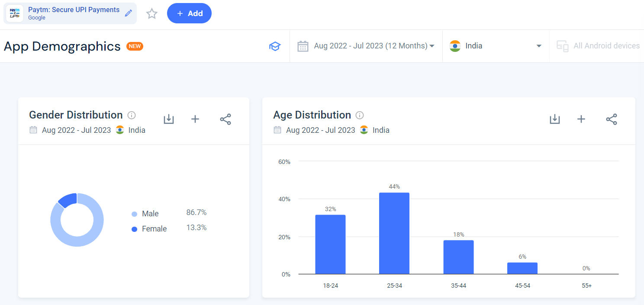644x305 pixels.
Task: Click the pencil icon to edit Paytm app
Action: [129, 13]
